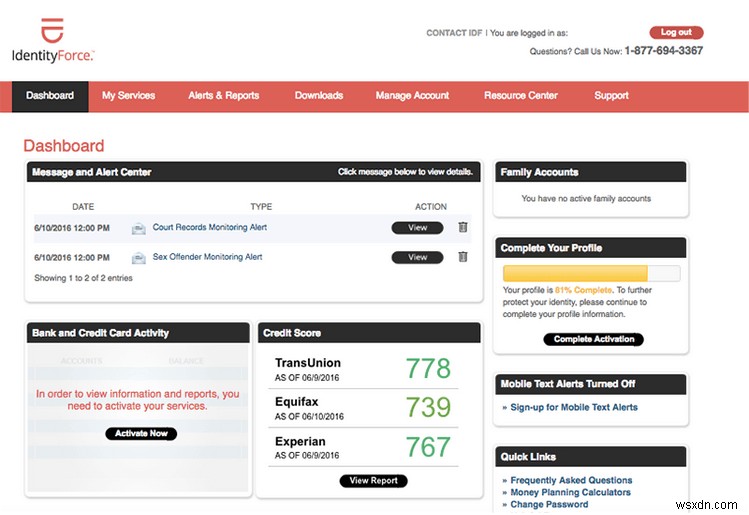Click the Quick Links panel header
The height and width of the screenshot is (515, 749).
click(590, 457)
